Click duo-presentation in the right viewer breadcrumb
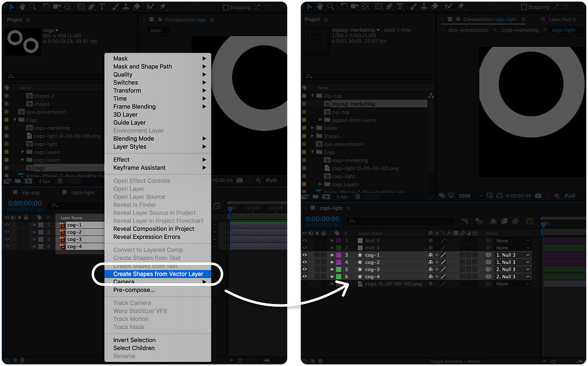Screen dimensions: 588x366 tap(469, 30)
